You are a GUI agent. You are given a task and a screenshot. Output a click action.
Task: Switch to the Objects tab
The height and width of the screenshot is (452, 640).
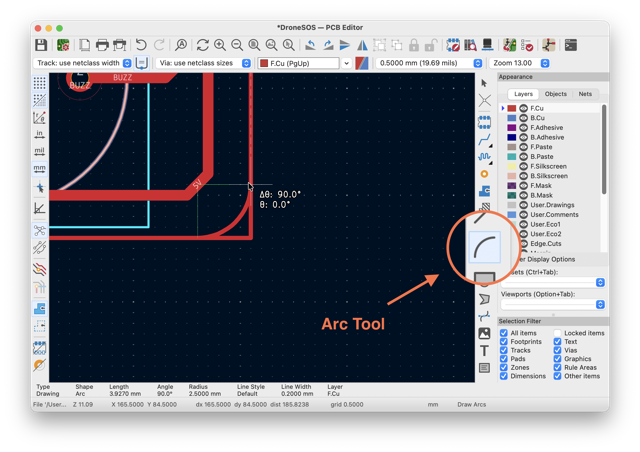[556, 94]
